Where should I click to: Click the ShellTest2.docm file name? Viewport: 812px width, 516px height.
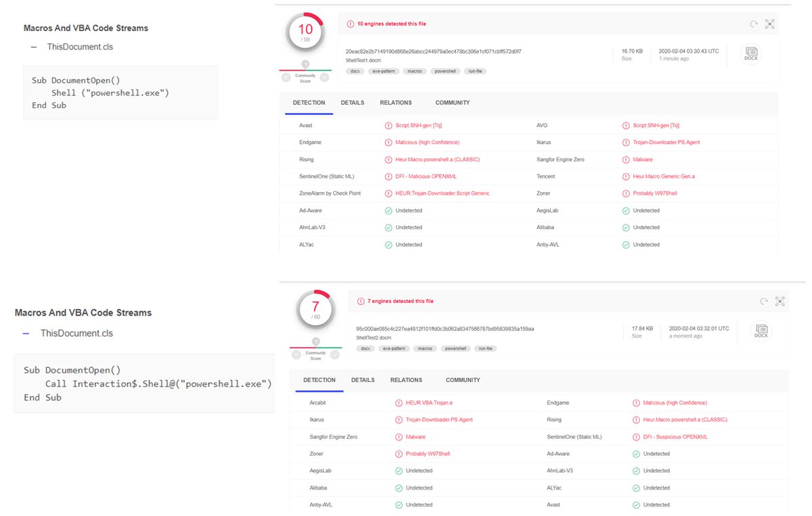374,337
